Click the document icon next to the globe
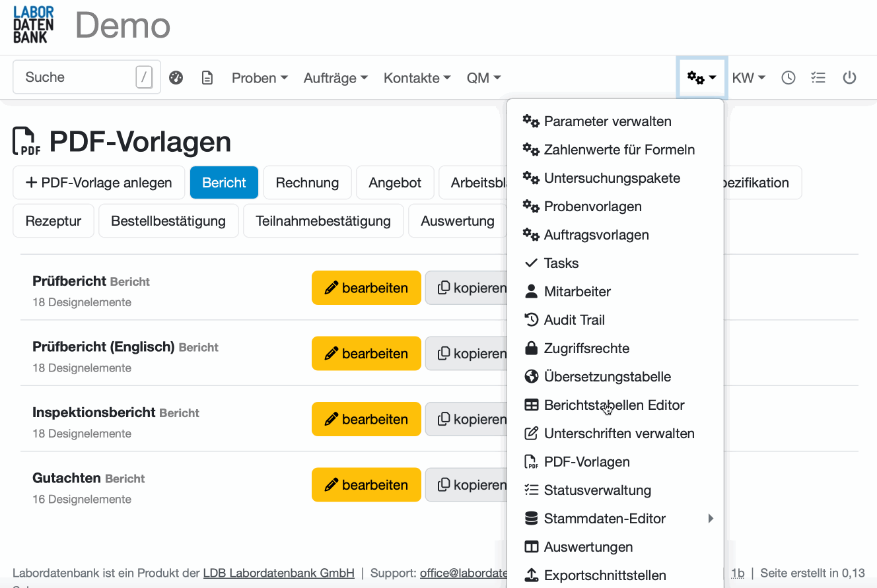 207,77
